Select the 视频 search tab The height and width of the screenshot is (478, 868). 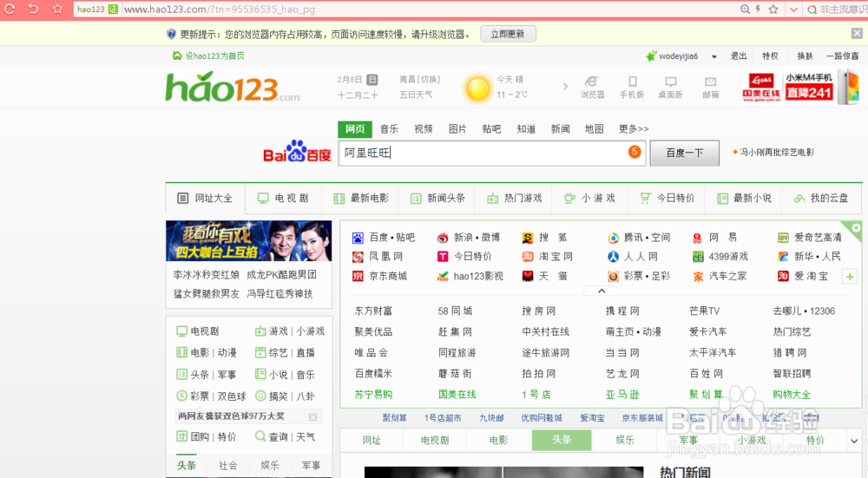point(424,129)
